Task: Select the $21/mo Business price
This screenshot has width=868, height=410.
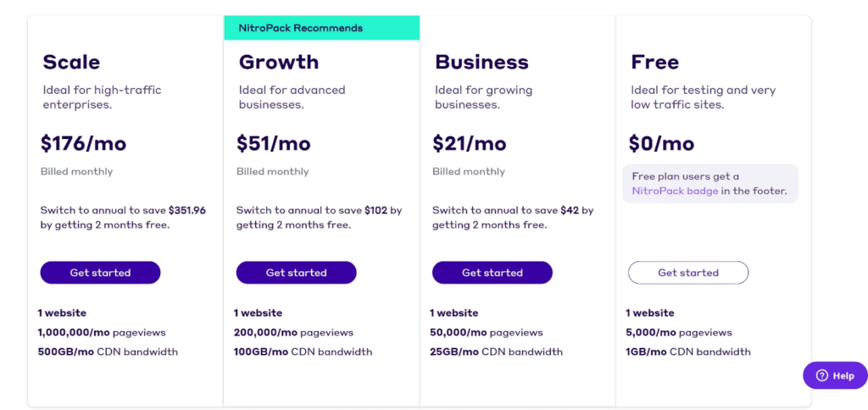Action: pyautogui.click(x=469, y=143)
